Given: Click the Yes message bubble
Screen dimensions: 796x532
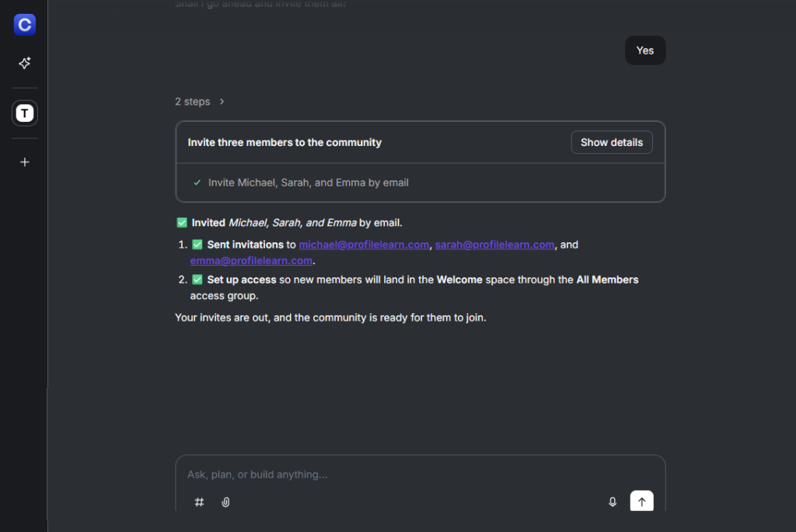Looking at the screenshot, I should (x=644, y=50).
